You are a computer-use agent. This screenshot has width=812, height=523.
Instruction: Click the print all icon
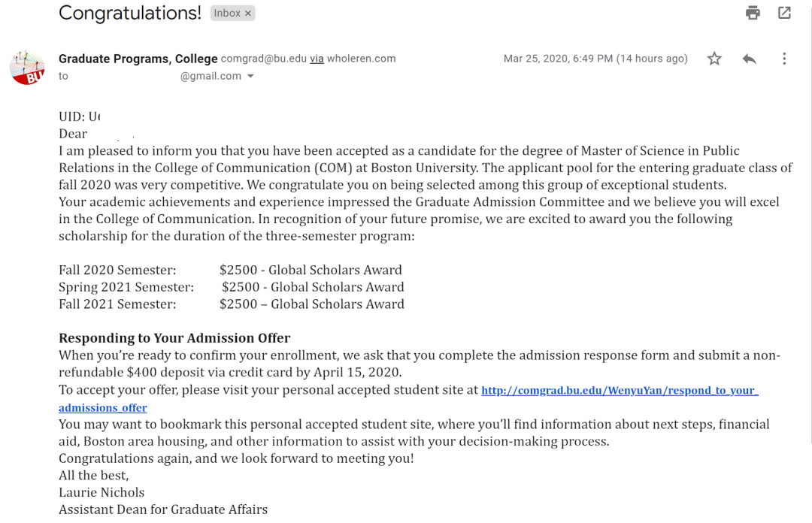[753, 13]
